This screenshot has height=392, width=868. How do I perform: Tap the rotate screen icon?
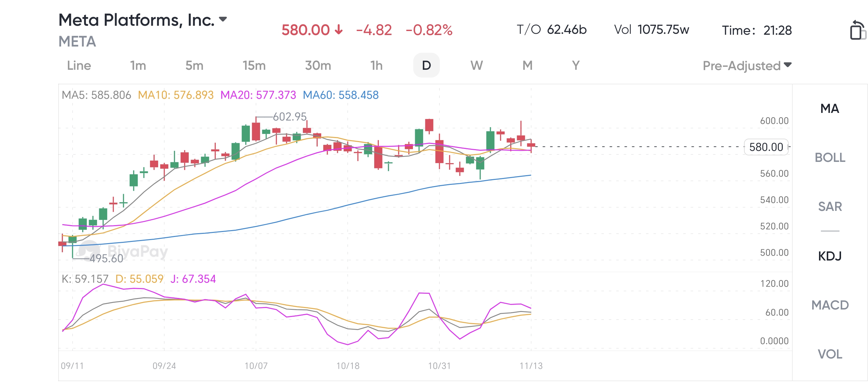pyautogui.click(x=857, y=30)
